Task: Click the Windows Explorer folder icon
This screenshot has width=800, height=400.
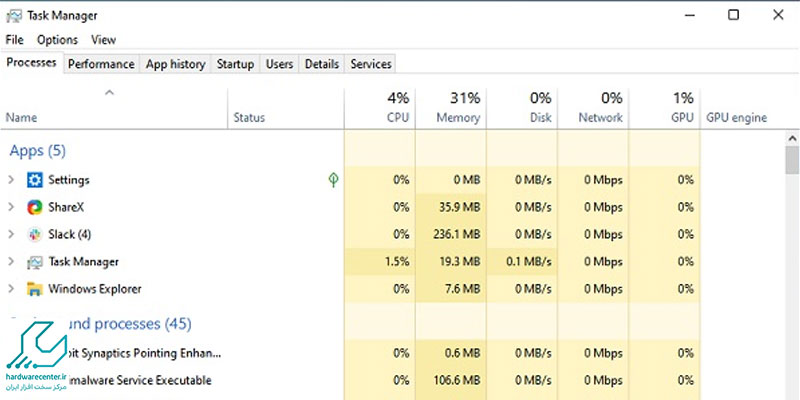Action: [x=35, y=289]
